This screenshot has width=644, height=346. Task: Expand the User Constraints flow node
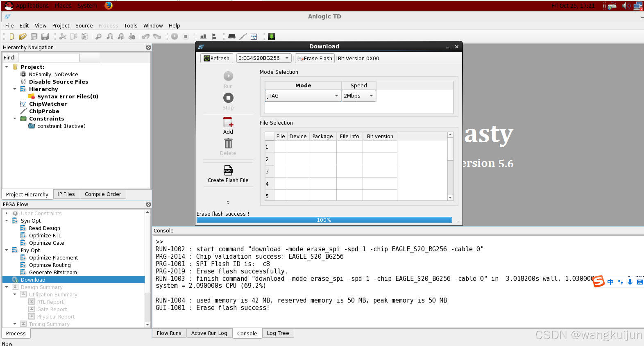tap(7, 213)
